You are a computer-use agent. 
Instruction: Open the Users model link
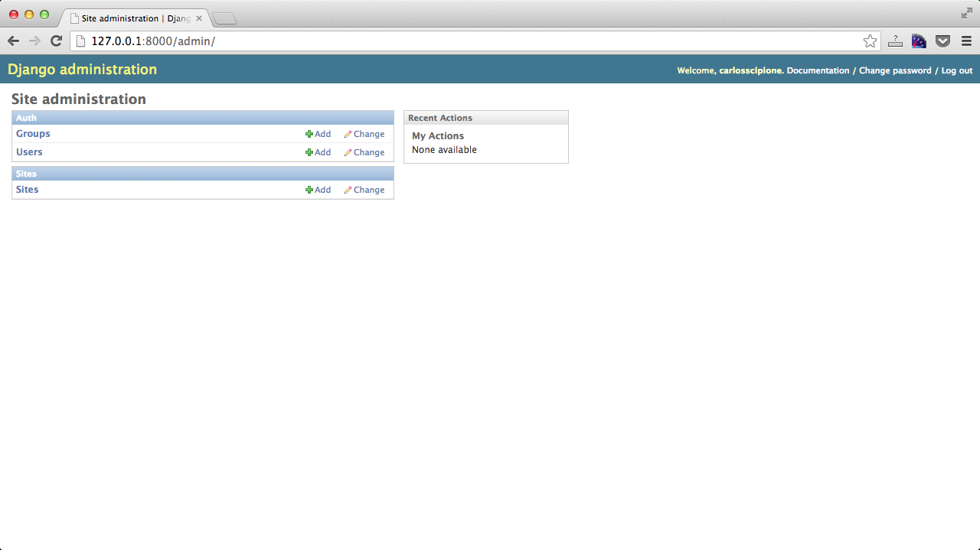tap(29, 152)
